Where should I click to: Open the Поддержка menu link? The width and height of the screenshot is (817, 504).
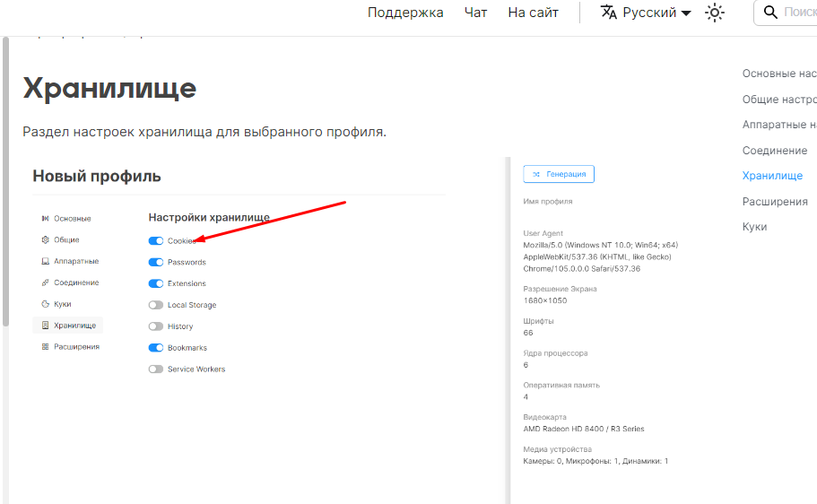[x=405, y=13]
